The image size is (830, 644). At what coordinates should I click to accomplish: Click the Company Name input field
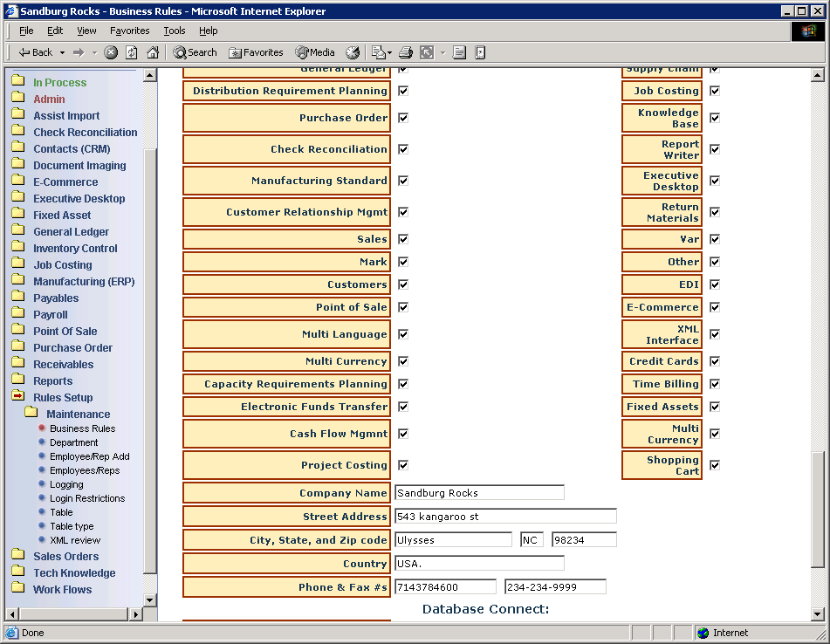coord(479,493)
